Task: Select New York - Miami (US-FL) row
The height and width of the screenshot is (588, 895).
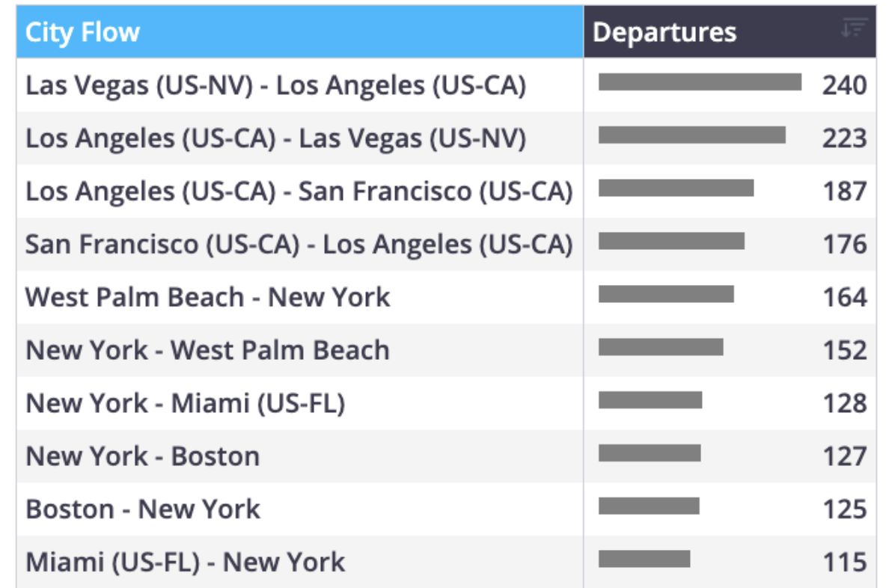Action: pyautogui.click(x=446, y=403)
